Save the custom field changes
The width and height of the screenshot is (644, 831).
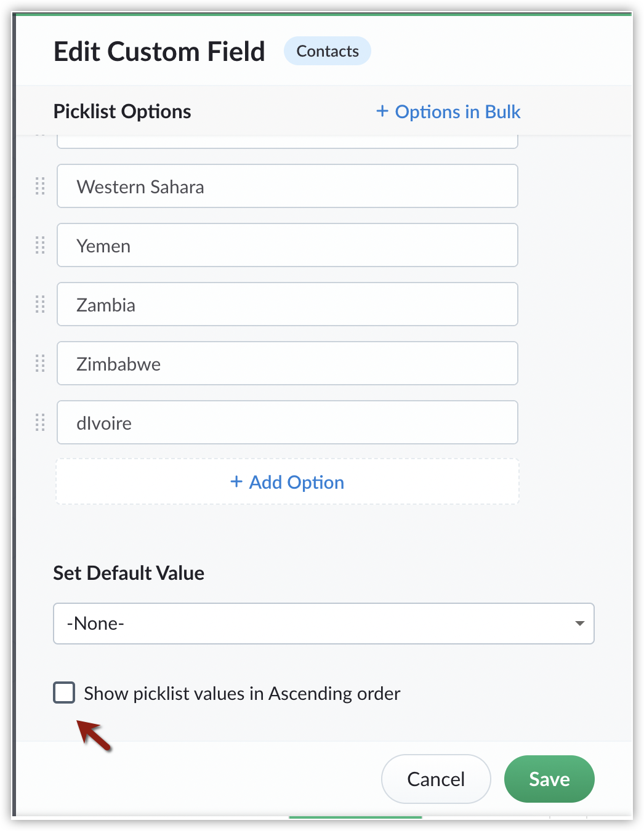(549, 779)
